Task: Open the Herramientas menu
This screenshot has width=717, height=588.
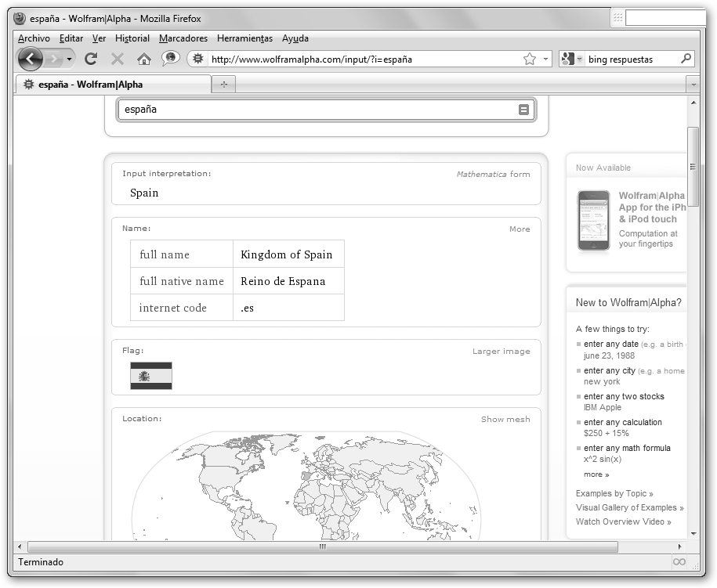Action: coord(244,38)
